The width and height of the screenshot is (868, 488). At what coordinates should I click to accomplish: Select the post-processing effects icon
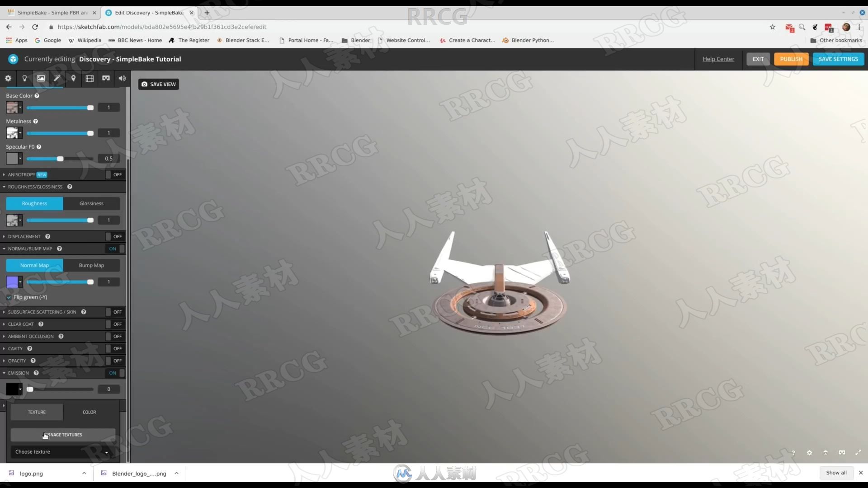(57, 78)
